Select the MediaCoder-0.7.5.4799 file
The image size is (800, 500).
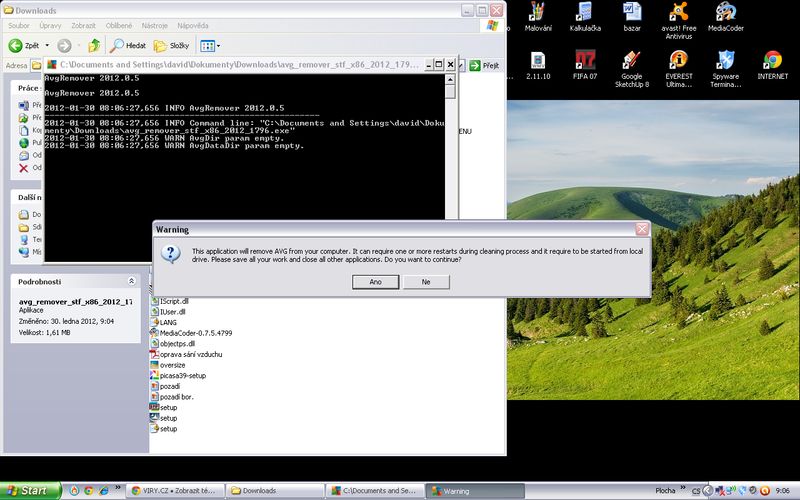(191, 333)
